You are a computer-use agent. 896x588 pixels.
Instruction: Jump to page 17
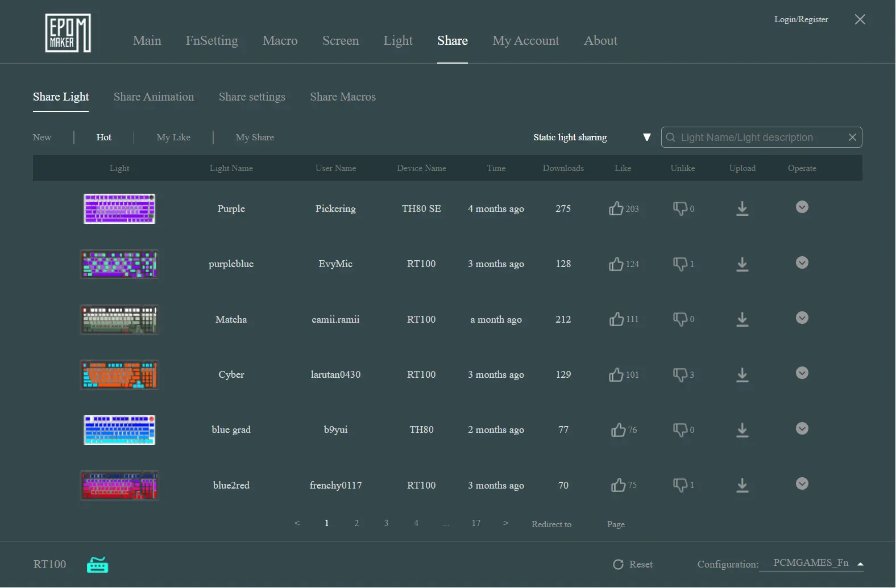(x=476, y=523)
